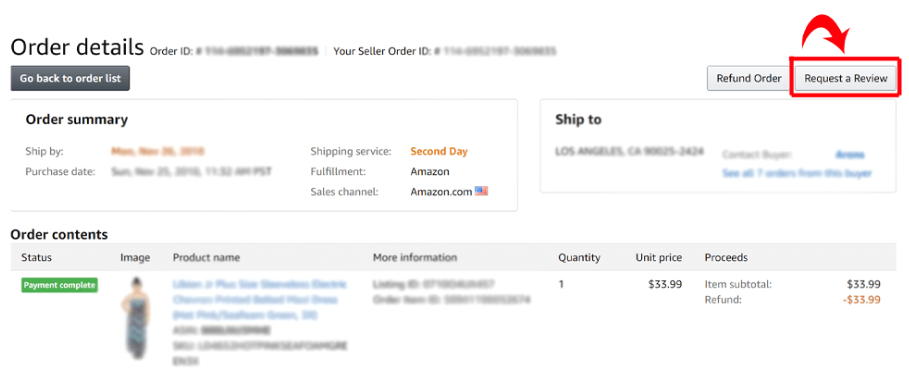Click the Product name column header

[206, 257]
